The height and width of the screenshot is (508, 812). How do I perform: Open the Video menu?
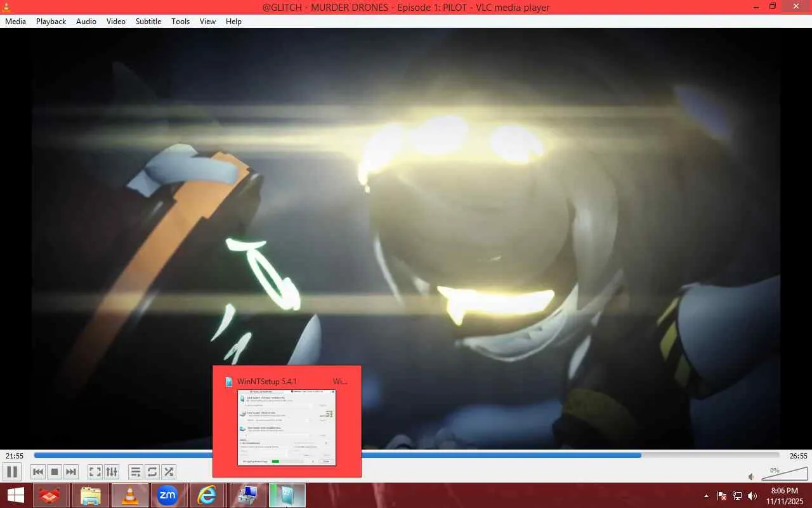[x=116, y=22]
